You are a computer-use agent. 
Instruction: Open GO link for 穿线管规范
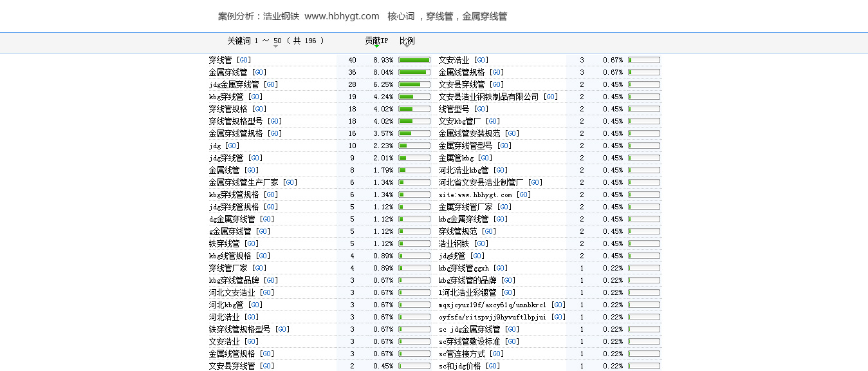click(x=488, y=231)
